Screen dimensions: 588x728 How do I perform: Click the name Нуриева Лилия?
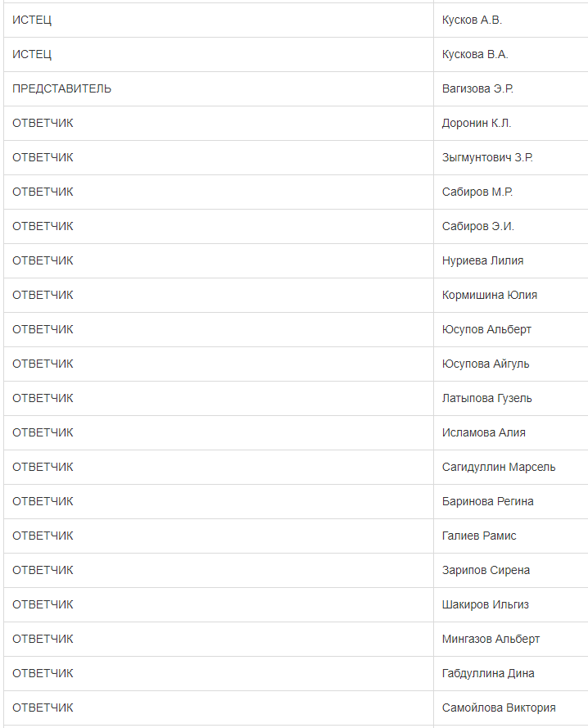(x=482, y=260)
